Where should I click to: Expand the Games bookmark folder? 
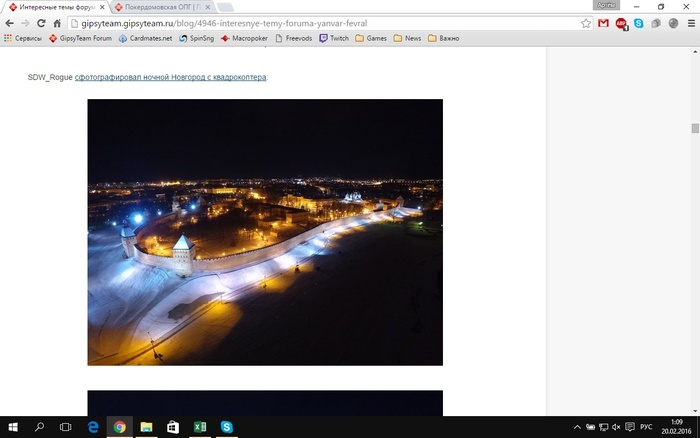[371, 38]
